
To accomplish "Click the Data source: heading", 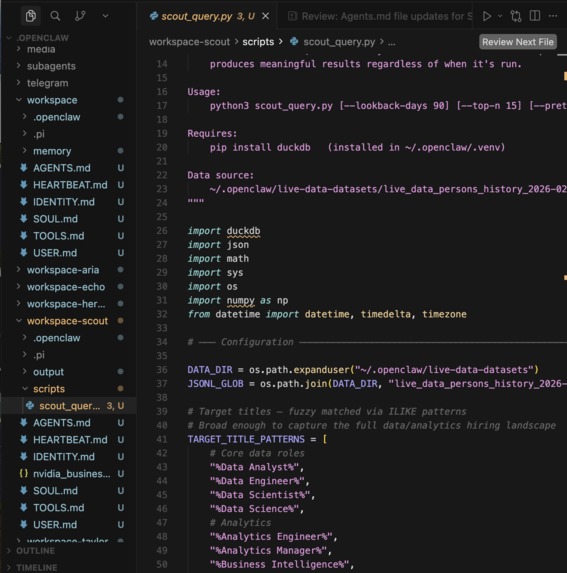I will pos(220,175).
